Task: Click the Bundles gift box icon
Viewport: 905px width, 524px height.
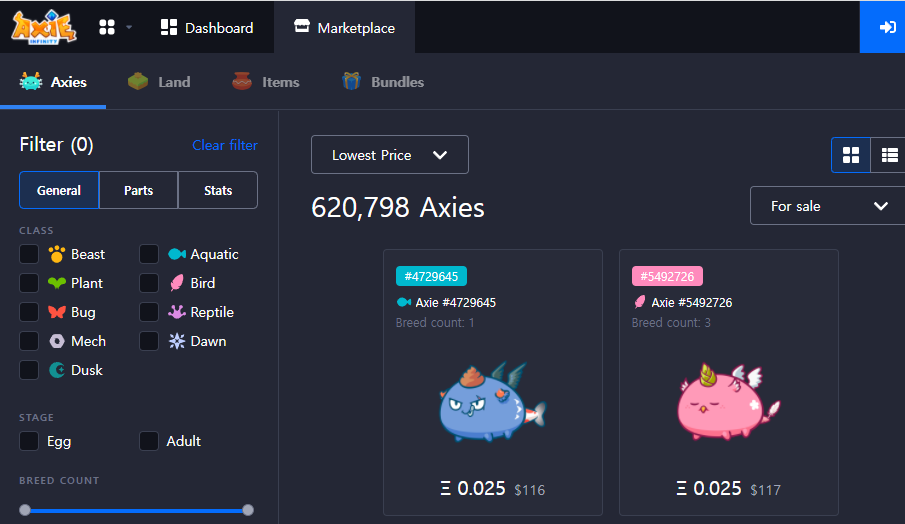Action: (351, 81)
